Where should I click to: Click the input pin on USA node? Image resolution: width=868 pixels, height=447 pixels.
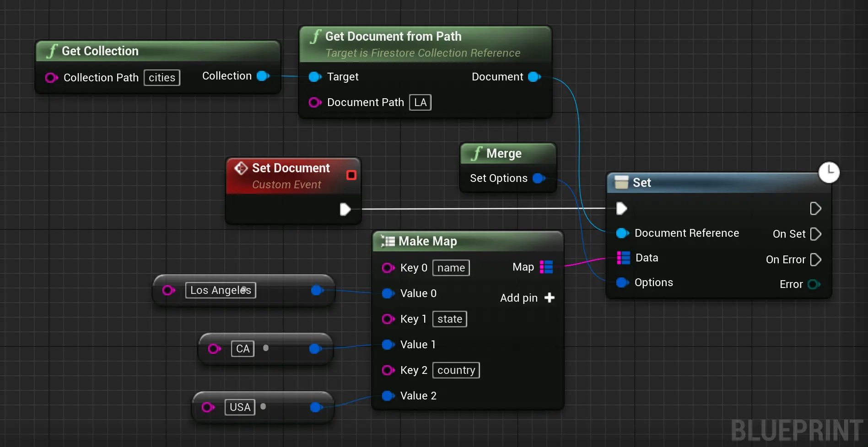tap(208, 407)
